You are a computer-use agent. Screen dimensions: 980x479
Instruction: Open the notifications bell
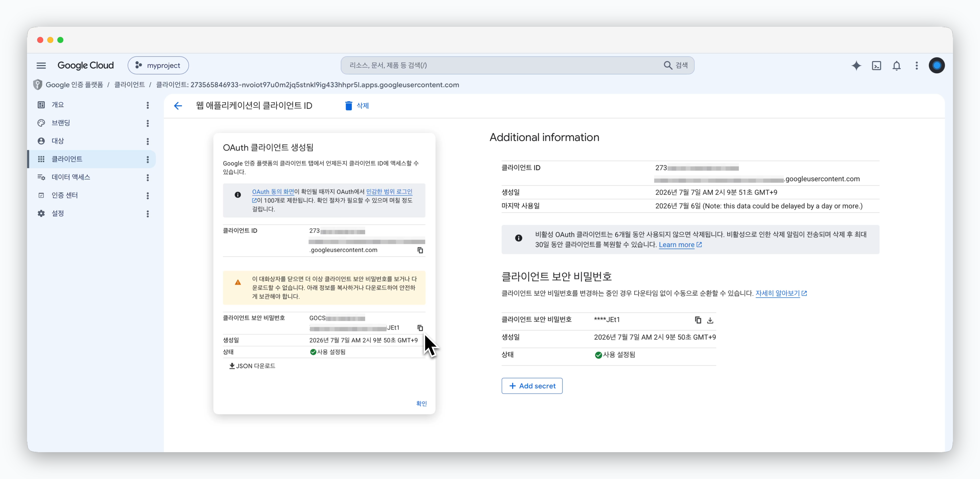[897, 65]
